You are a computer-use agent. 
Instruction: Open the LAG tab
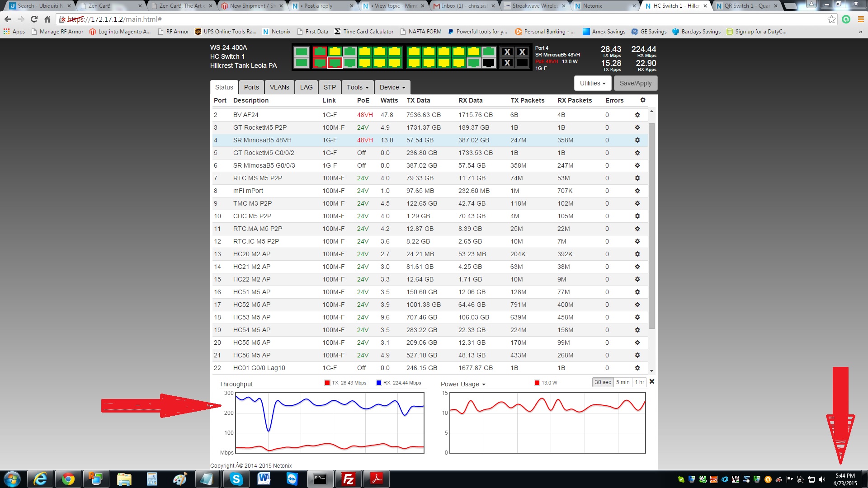[x=306, y=87]
